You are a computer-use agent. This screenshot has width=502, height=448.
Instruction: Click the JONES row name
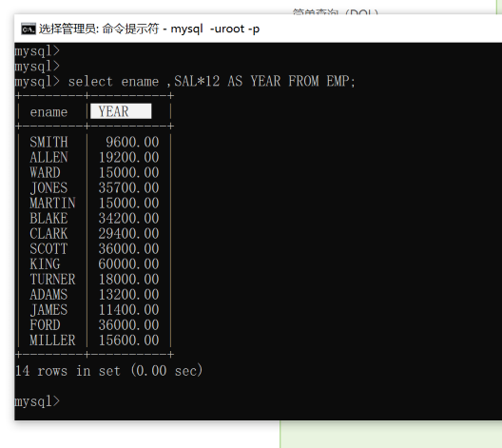point(48,187)
